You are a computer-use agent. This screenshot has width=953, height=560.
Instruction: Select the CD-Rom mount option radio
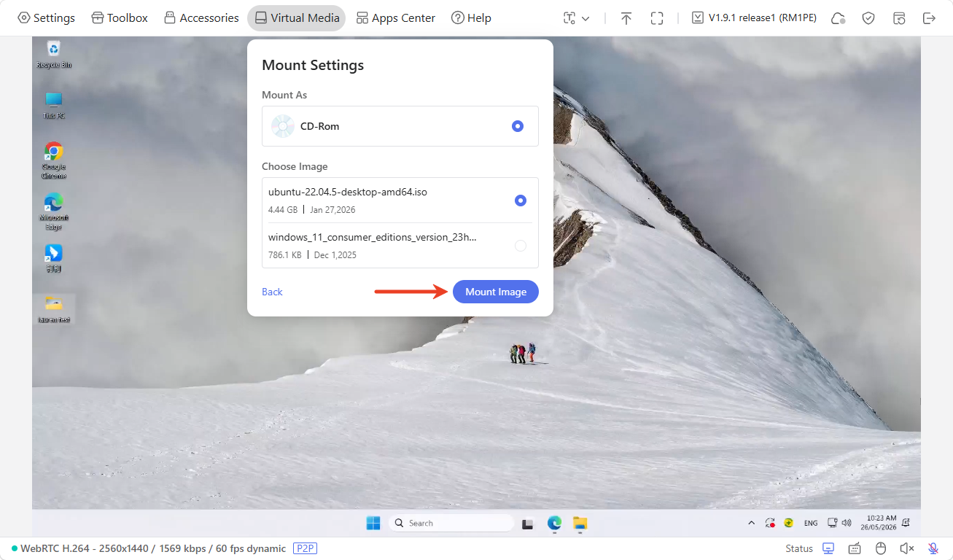(518, 126)
